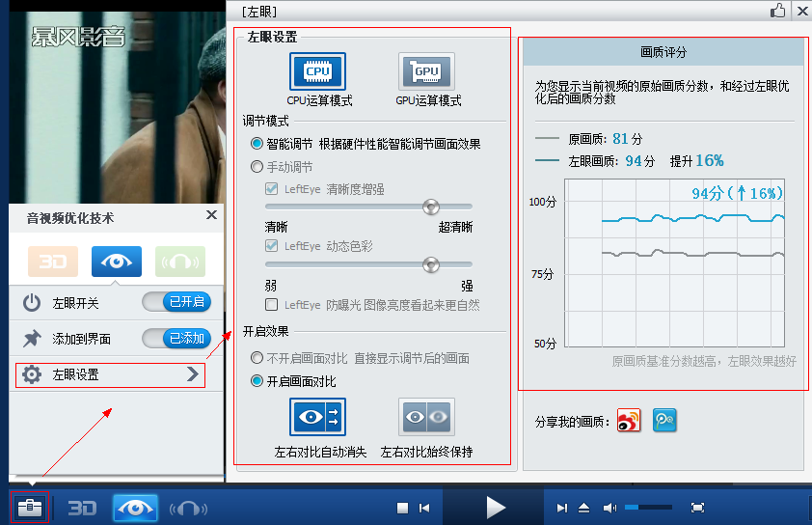This screenshot has height=525, width=812.
Task: Select GPU运算模式 icon
Action: click(426, 71)
